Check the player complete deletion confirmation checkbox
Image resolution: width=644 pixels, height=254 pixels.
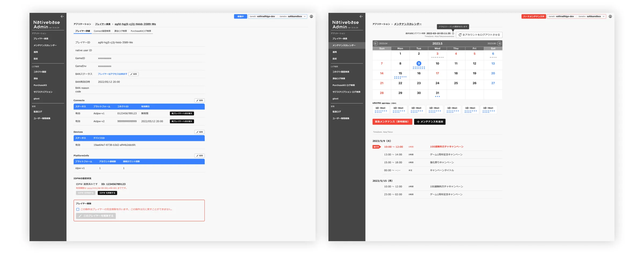pos(78,210)
